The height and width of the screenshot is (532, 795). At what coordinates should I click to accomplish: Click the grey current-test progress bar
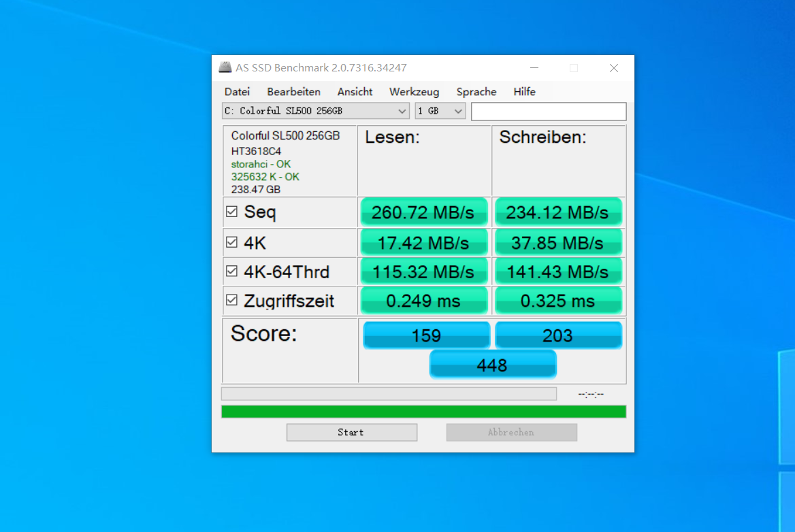[x=389, y=394]
